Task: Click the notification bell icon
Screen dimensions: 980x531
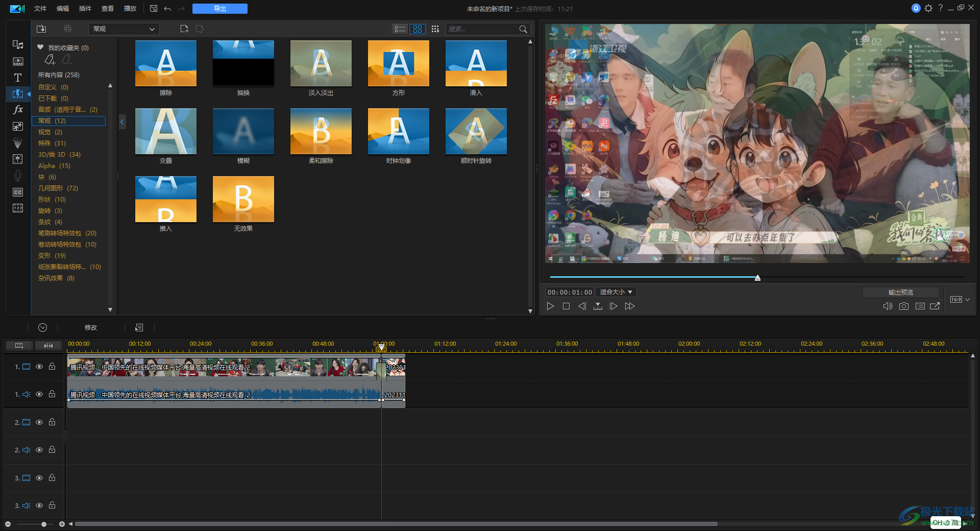Action: tap(916, 8)
